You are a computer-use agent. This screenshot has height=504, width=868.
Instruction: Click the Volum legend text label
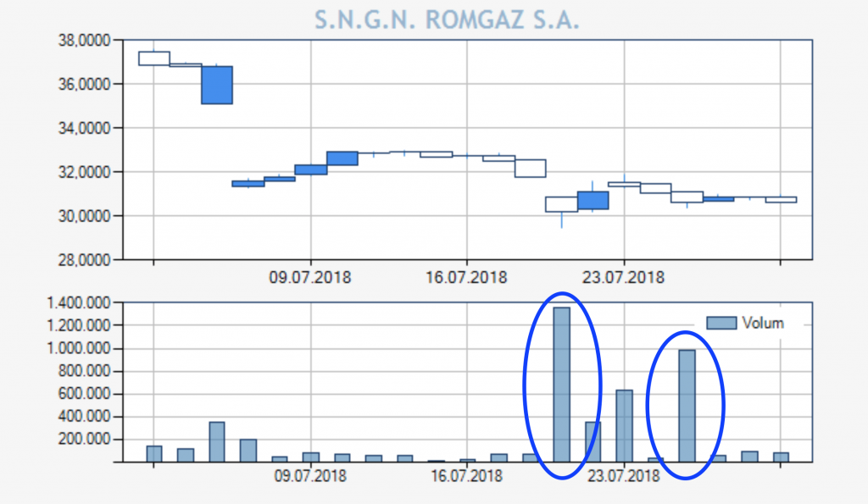pyautogui.click(x=763, y=323)
